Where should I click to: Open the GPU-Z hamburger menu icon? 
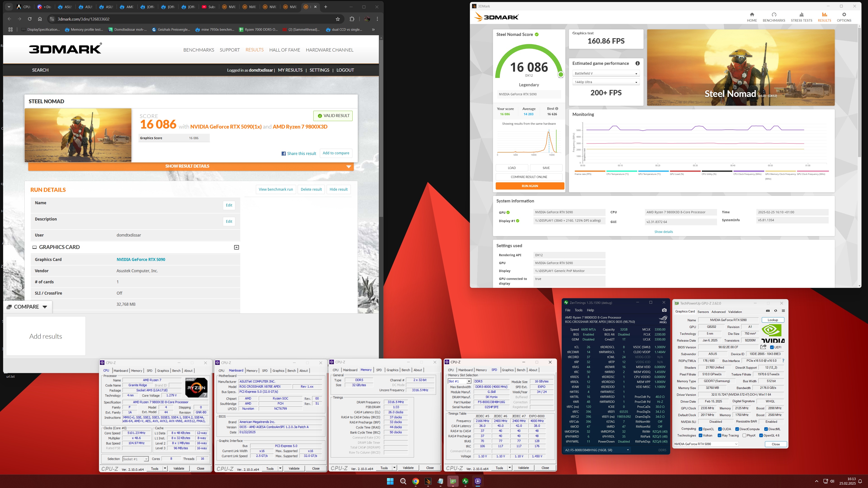pyautogui.click(x=783, y=311)
